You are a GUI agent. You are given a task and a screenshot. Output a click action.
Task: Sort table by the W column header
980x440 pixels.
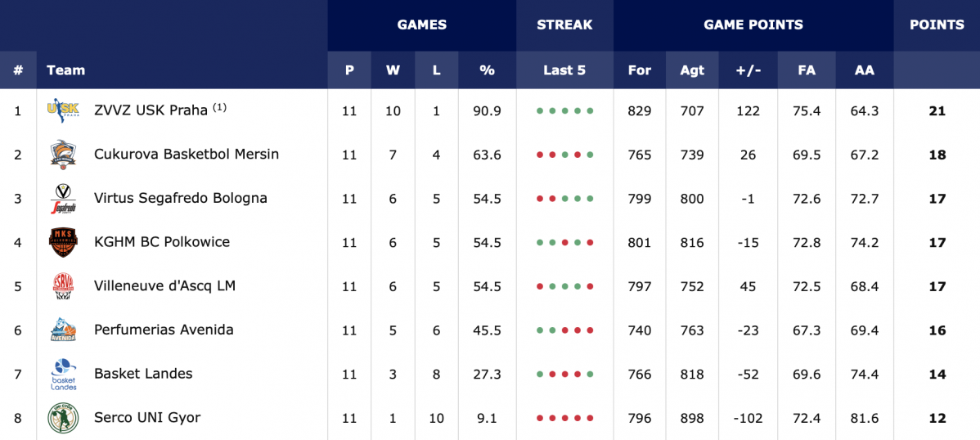393,70
